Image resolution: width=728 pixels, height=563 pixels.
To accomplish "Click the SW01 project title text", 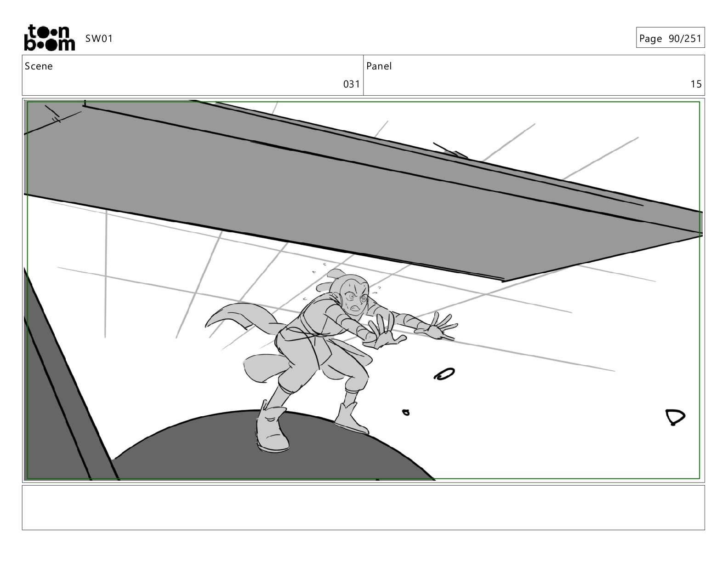I will [99, 39].
